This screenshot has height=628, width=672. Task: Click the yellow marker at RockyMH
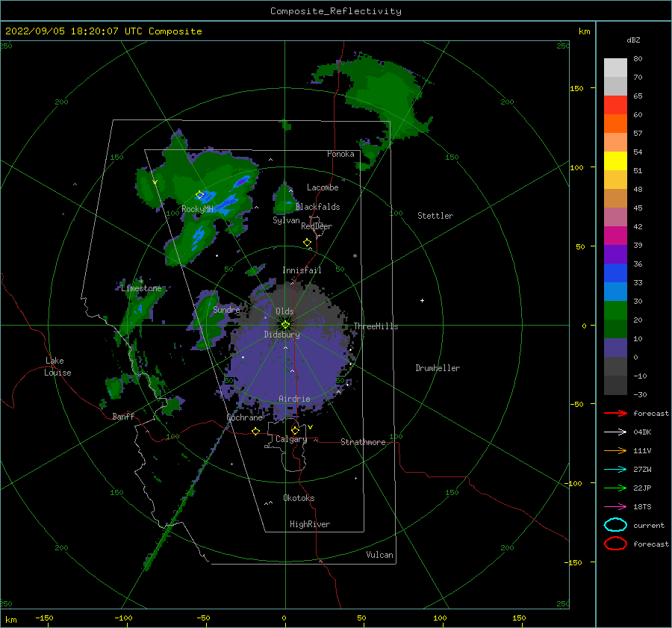point(199,195)
